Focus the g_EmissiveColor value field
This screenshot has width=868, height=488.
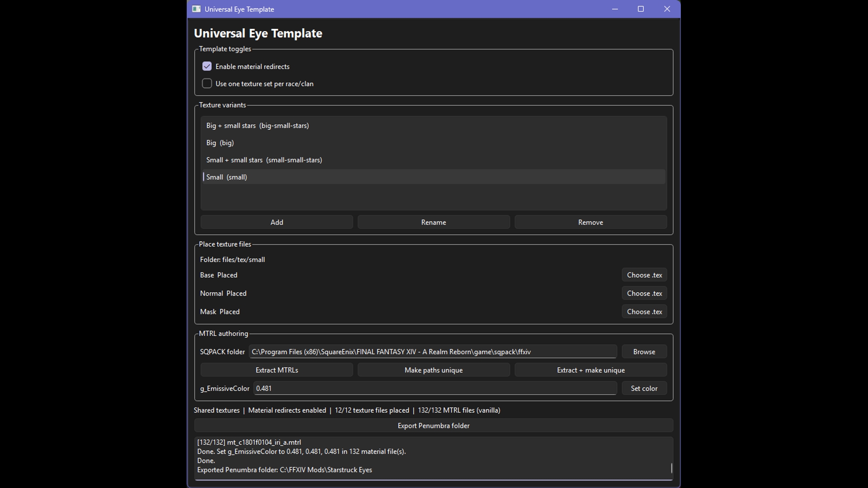(435, 388)
